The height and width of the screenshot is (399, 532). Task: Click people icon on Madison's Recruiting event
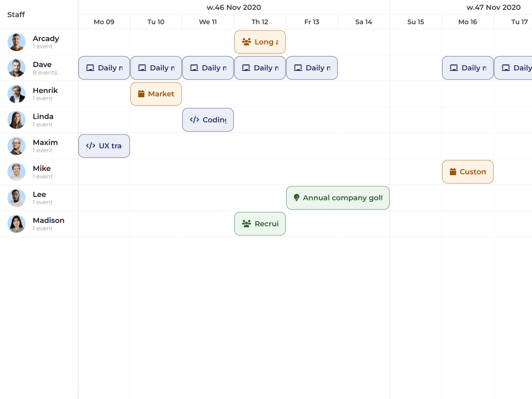click(x=246, y=224)
